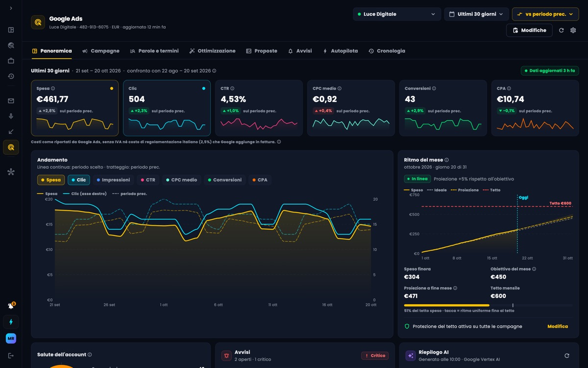Select the CPC medio metric card

pyautogui.click(x=351, y=108)
